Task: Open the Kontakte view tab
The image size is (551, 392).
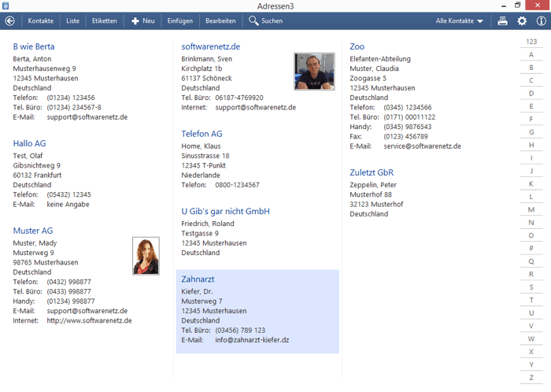Action: point(41,20)
